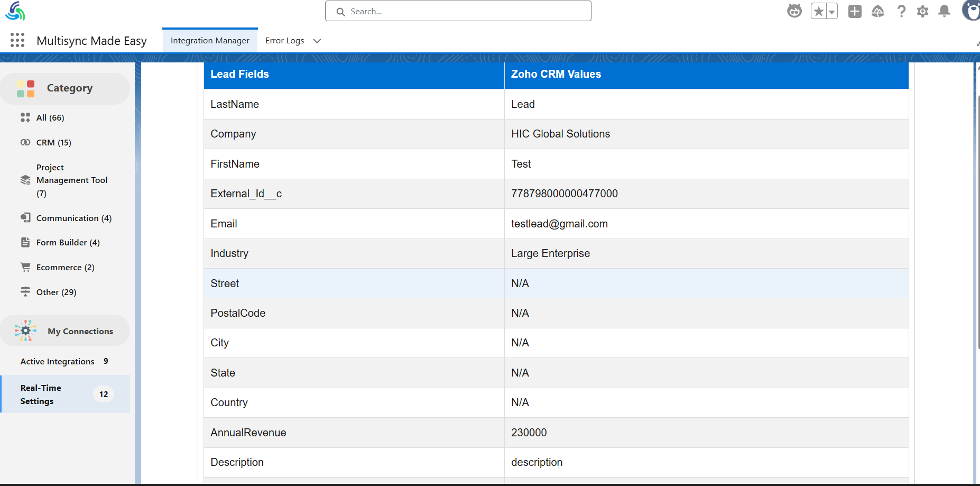The image size is (980, 486).
Task: Click the Favorites star icon
Action: click(x=818, y=11)
